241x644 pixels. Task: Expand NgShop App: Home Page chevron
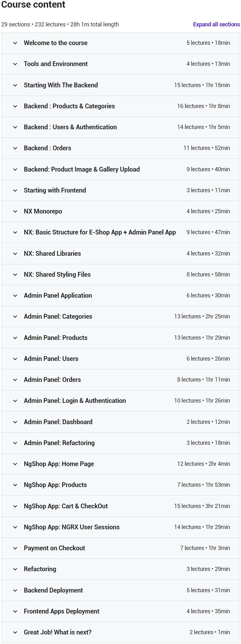(15, 464)
